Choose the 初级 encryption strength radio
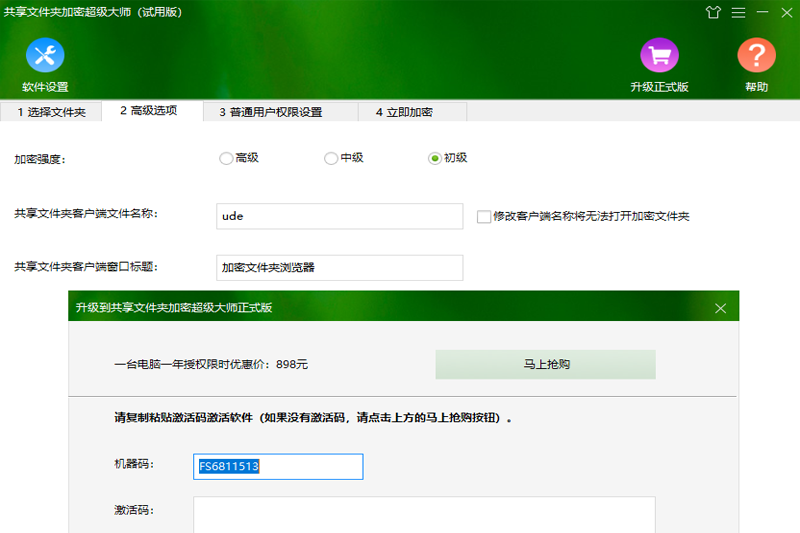This screenshot has height=533, width=800. pos(435,158)
